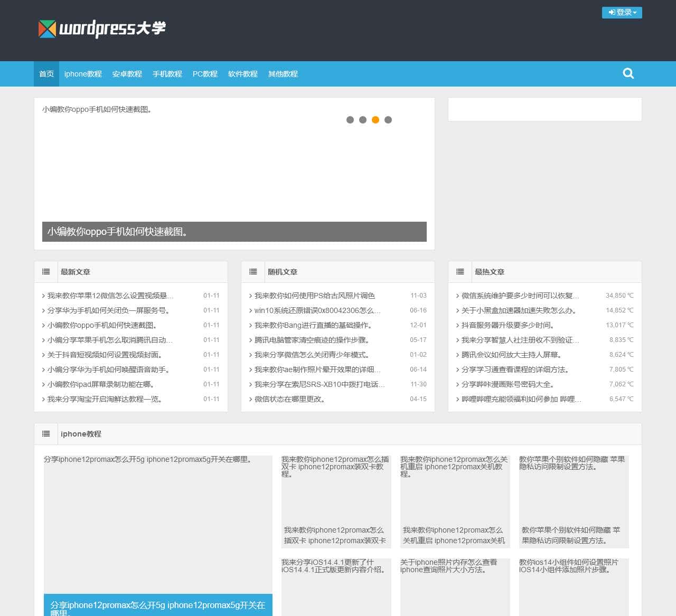Open hottest article 微信系统维护要多少时间可以恢复

pyautogui.click(x=518, y=296)
